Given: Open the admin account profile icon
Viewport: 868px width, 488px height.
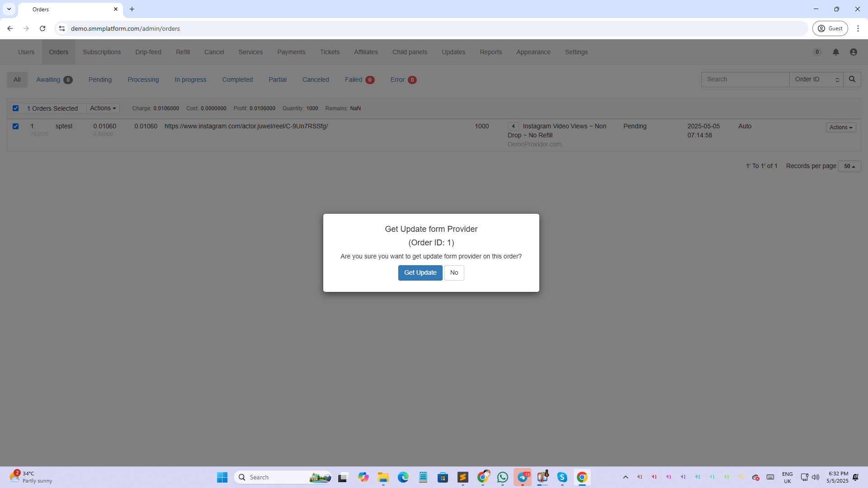Looking at the screenshot, I should pyautogui.click(x=853, y=52).
